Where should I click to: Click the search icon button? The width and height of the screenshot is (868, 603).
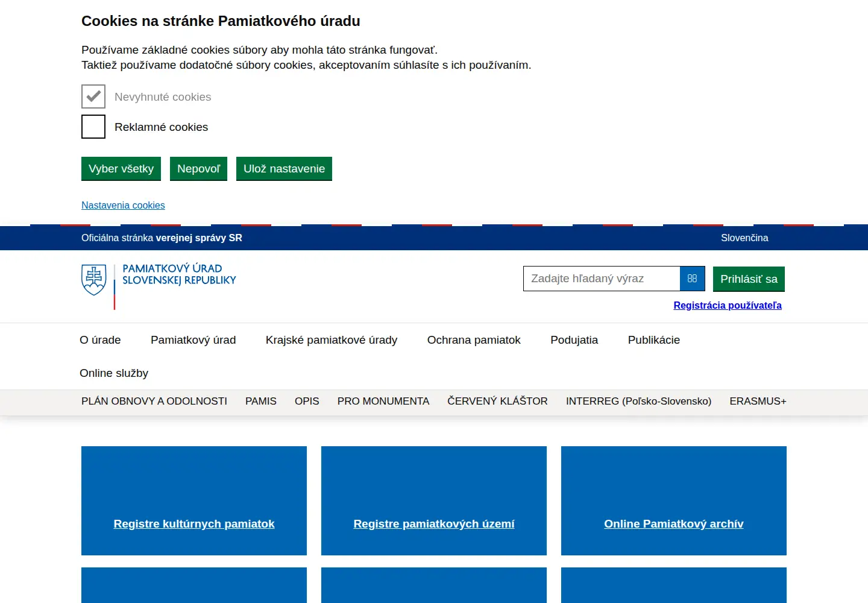tap(692, 279)
